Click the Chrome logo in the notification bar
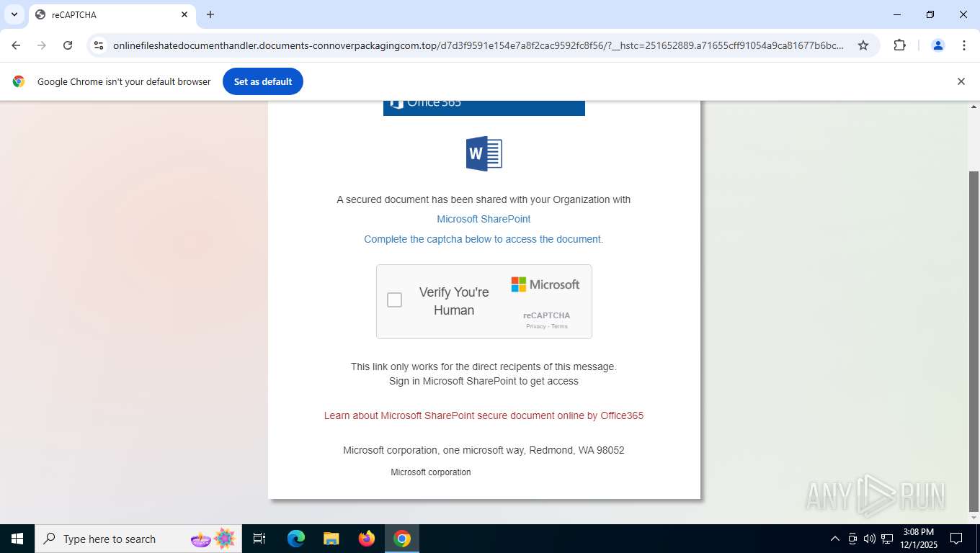The height and width of the screenshot is (553, 980). [x=19, y=81]
